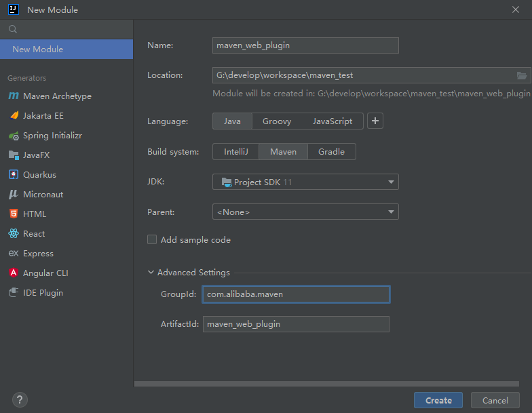
Task: Select the Maven Archetype generator
Action: [x=66, y=96]
